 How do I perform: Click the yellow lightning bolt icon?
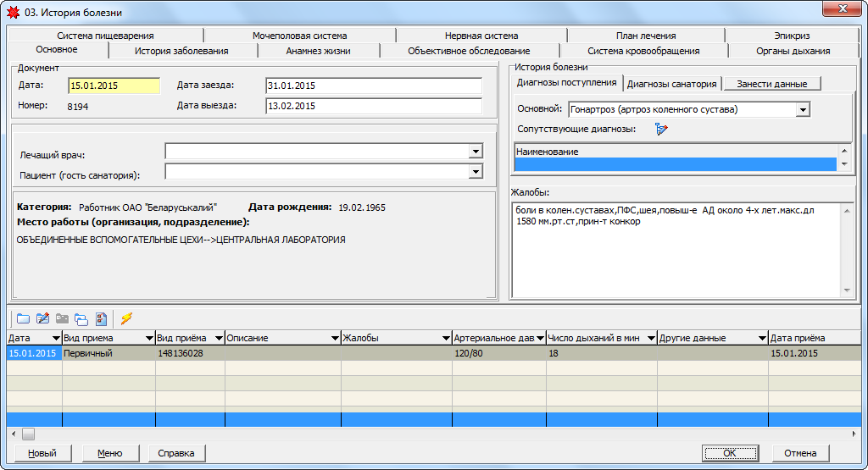click(127, 318)
